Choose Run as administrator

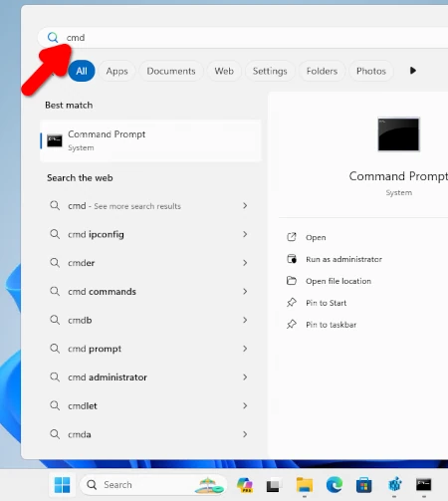click(x=343, y=259)
